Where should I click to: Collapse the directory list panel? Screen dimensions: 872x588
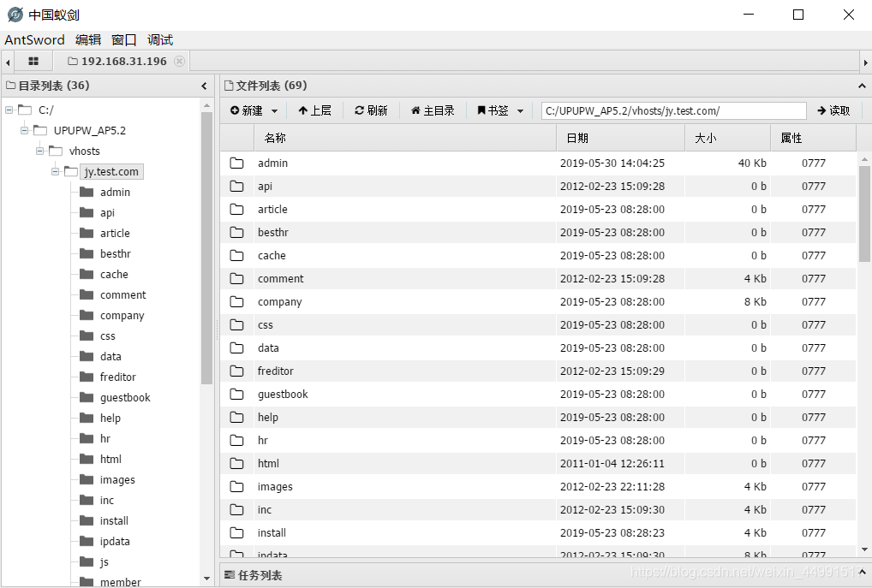point(204,86)
